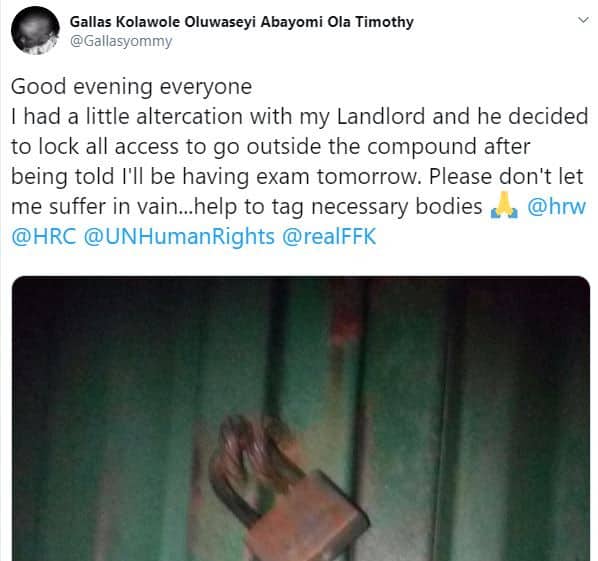View the attached locked gate photo
Screen dimensions: 598x561
tap(301, 418)
